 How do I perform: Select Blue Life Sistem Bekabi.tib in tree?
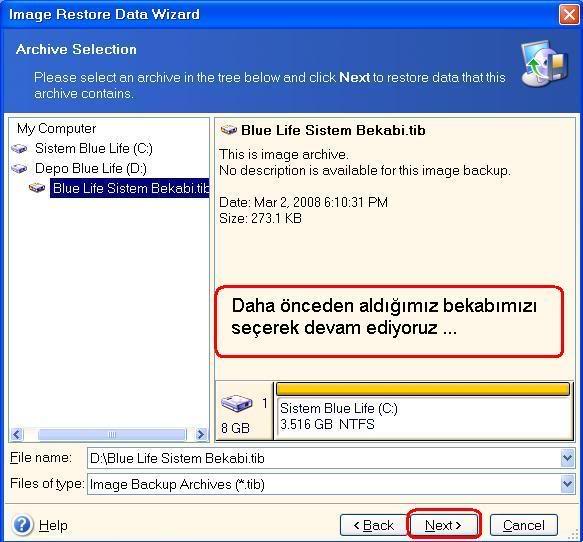click(130, 188)
